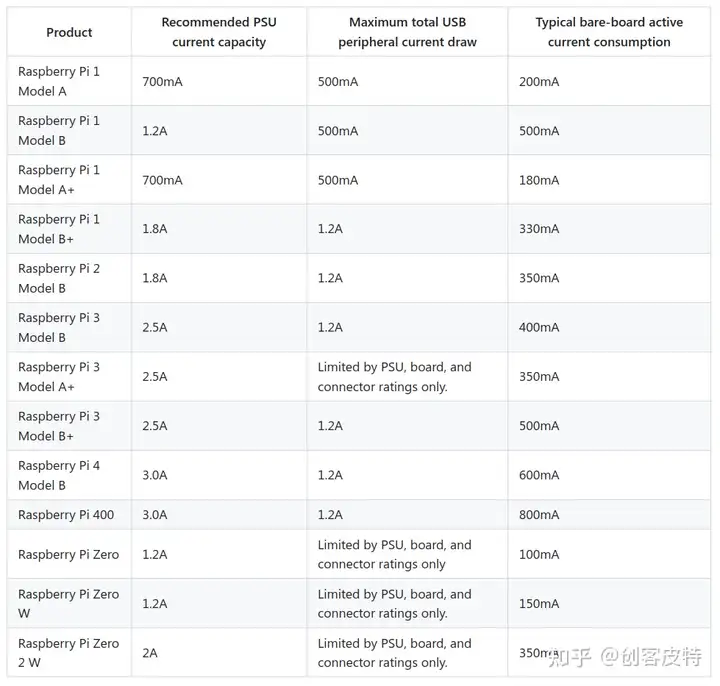Image resolution: width=720 pixels, height=686 pixels.
Task: Select the "Recommended PSU current capacity" header
Action: pos(219,32)
